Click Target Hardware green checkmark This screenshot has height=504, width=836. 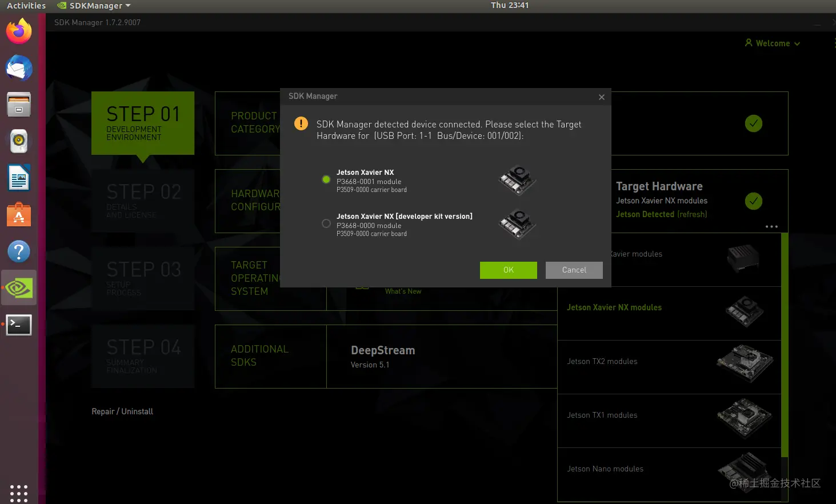tap(754, 201)
